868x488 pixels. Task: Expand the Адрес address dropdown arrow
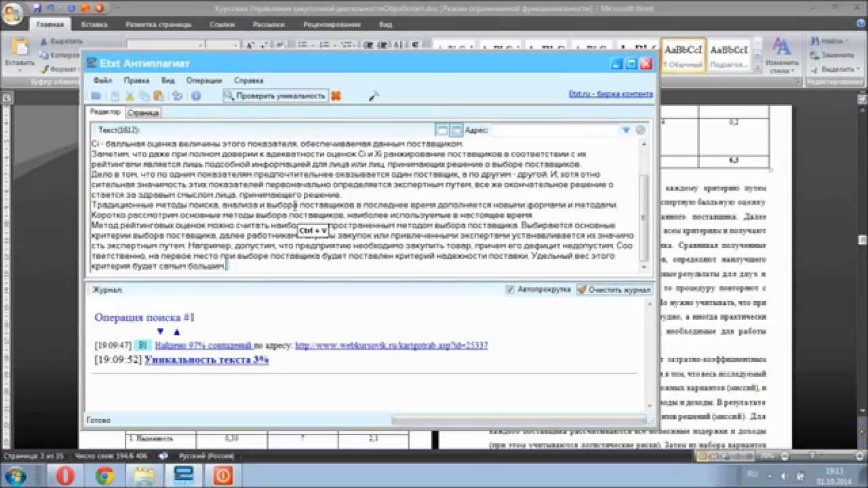pyautogui.click(x=626, y=129)
